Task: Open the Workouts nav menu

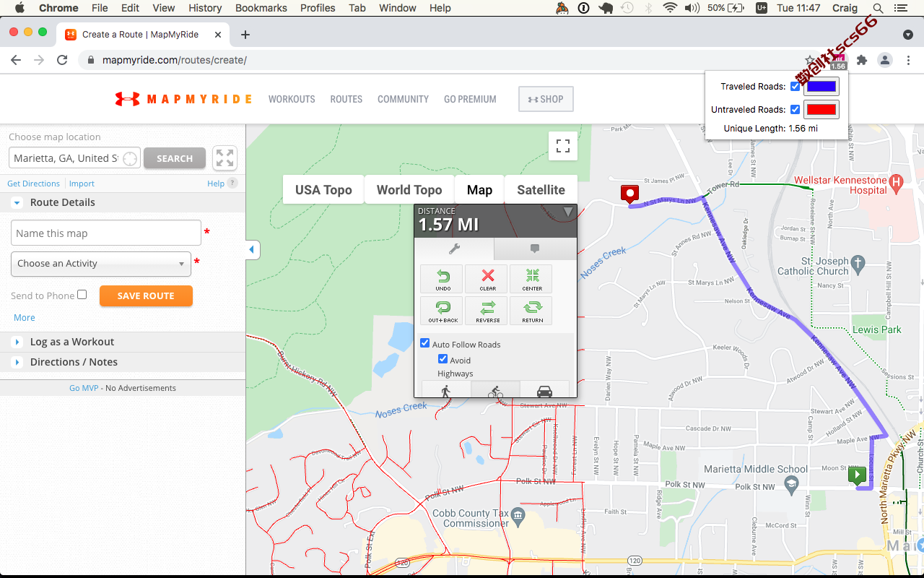Action: pyautogui.click(x=292, y=99)
